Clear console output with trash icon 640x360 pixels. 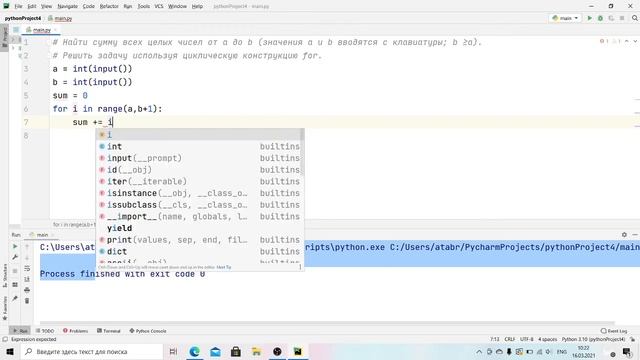(x=27, y=301)
